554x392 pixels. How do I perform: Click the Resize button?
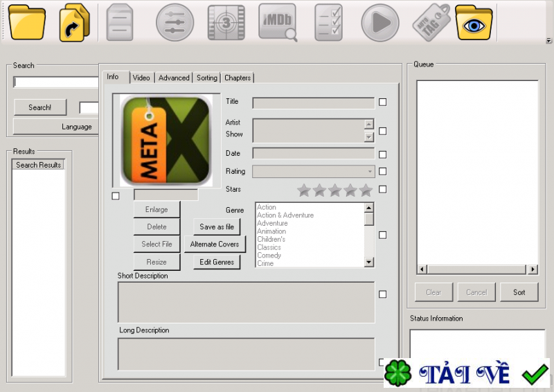pos(157,262)
